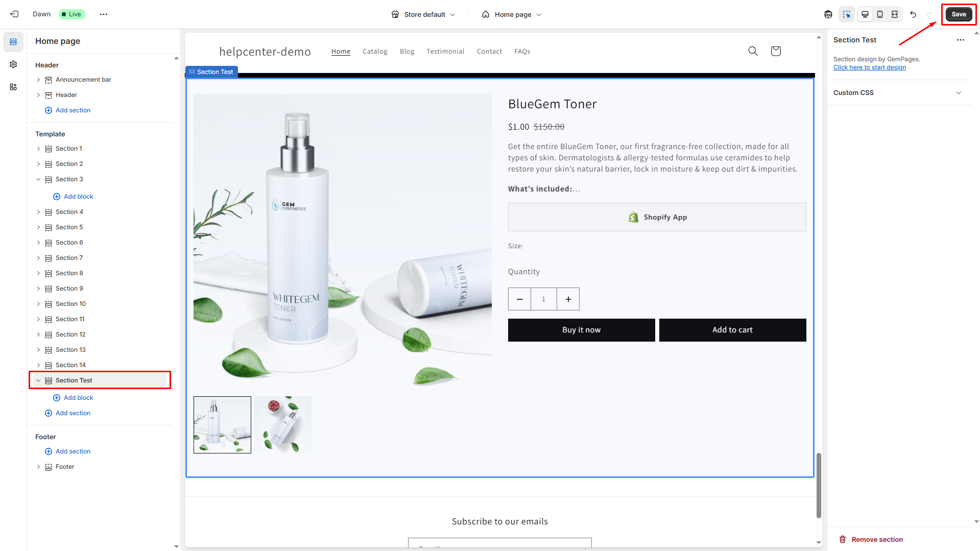The image size is (980, 551).
Task: Select the Testimonial menu item
Action: 445,52
